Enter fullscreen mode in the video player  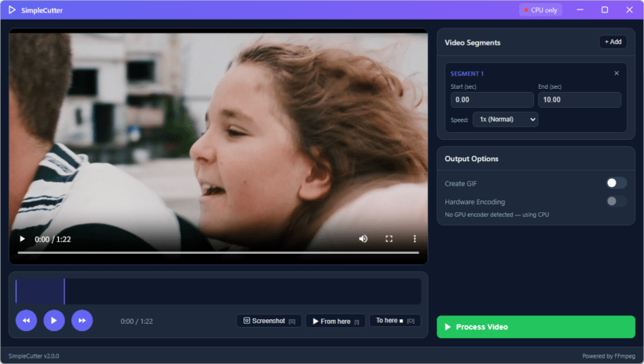(389, 239)
